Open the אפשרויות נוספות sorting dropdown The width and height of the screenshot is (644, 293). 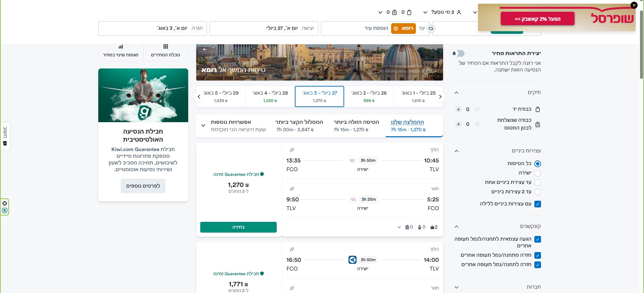pos(234,126)
